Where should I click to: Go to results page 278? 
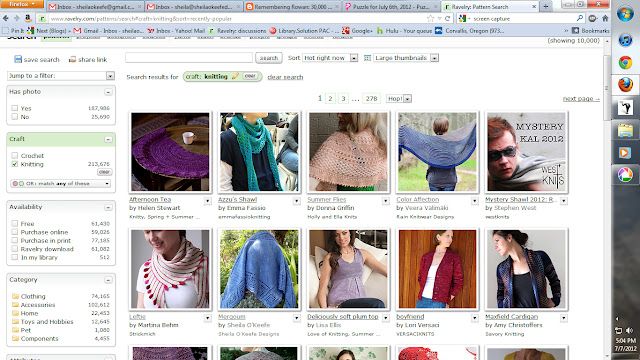[x=371, y=98]
